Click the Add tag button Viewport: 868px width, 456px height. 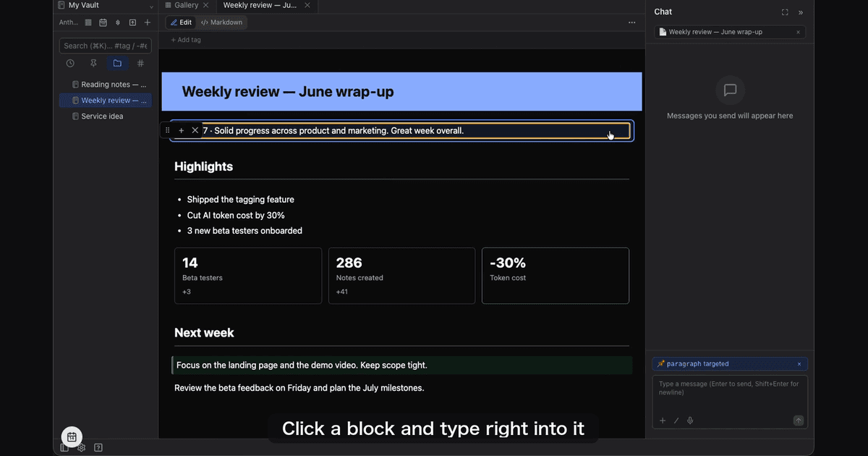186,40
